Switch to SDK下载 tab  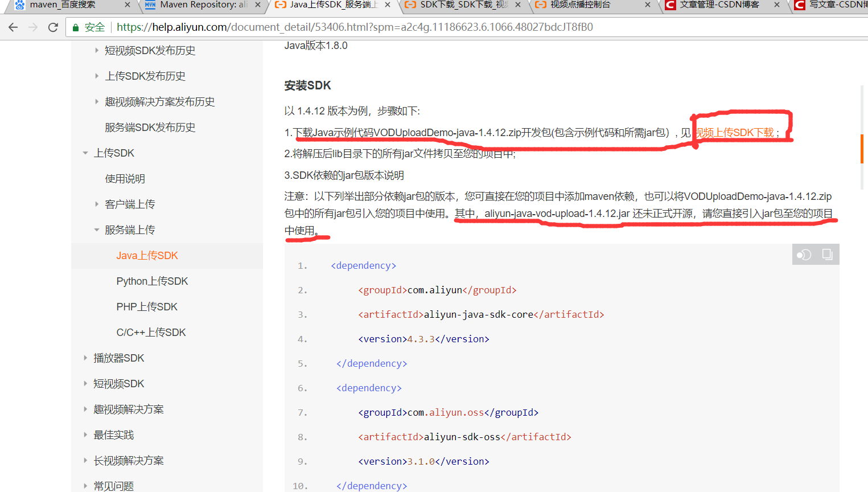pos(464,5)
